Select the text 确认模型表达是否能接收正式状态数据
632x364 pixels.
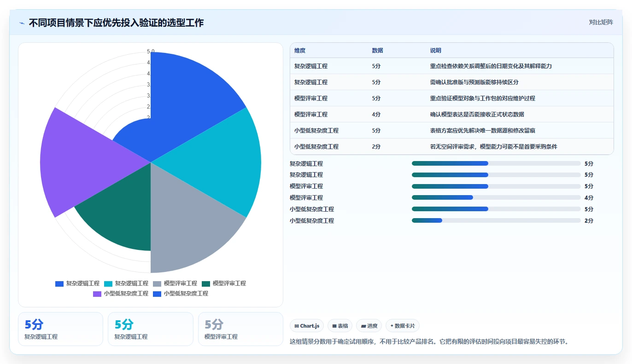[x=477, y=115]
